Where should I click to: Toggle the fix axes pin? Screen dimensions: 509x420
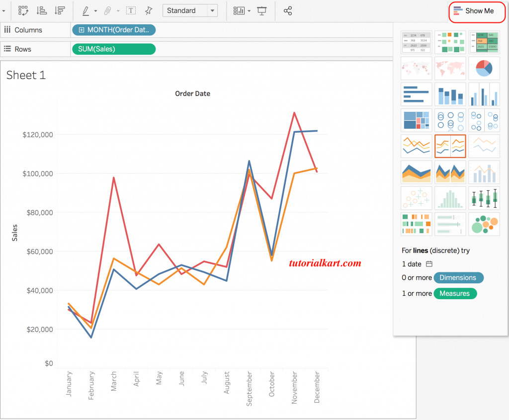[148, 10]
